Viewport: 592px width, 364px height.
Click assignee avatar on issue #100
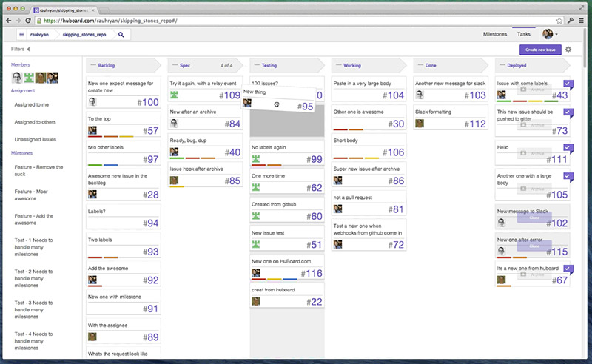[92, 101]
